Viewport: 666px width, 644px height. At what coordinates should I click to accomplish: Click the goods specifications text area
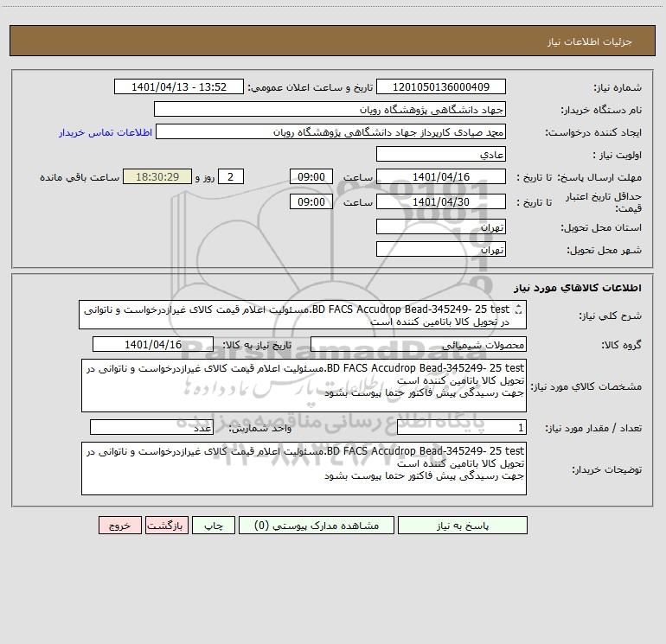click(x=304, y=386)
